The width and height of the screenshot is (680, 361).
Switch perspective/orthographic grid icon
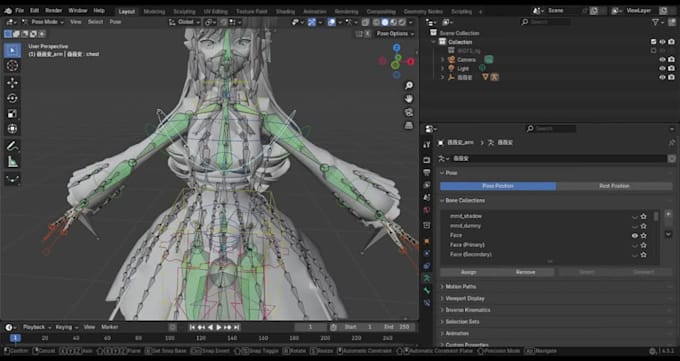coord(409,125)
